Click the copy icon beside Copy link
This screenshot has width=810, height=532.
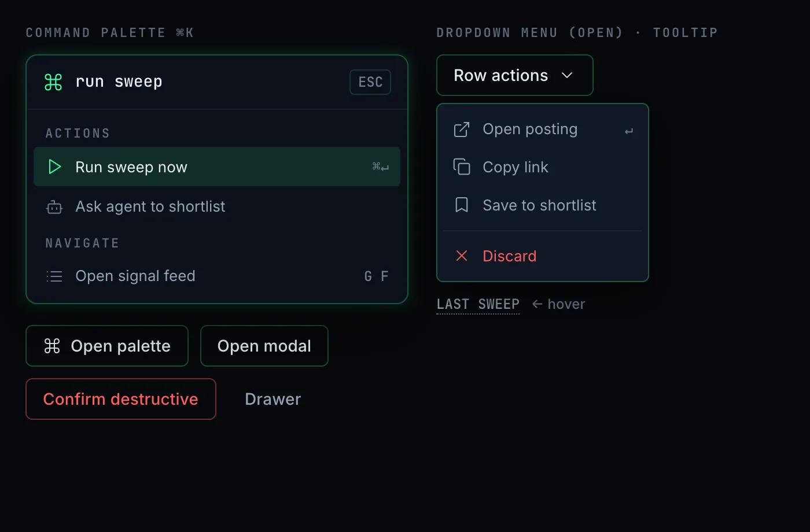(462, 167)
